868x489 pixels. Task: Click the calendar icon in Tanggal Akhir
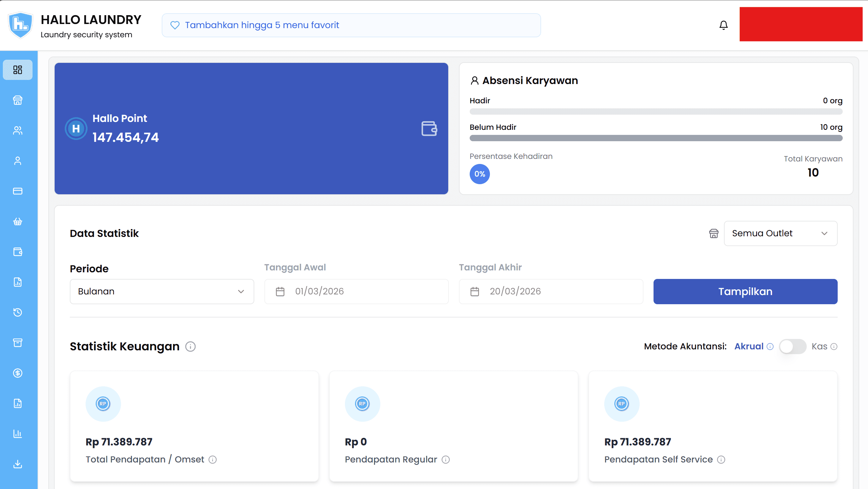click(x=475, y=292)
